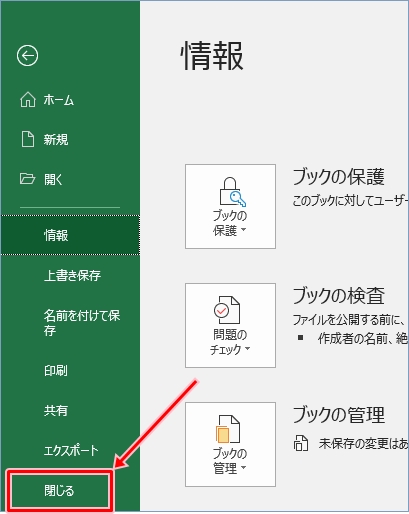
Task: Click the document checkmark inspect icon
Action: 227,310
